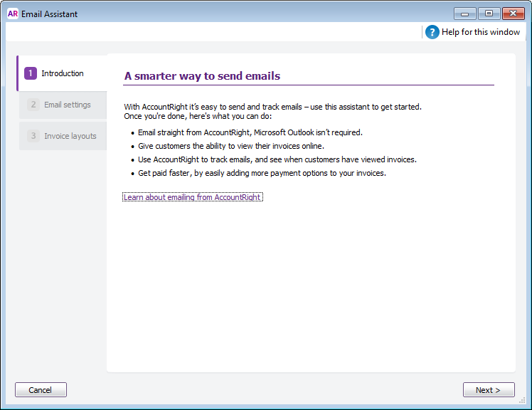Screen dimensions: 532x410
Task: Click the Email Assistant title bar text
Action: coord(50,14)
